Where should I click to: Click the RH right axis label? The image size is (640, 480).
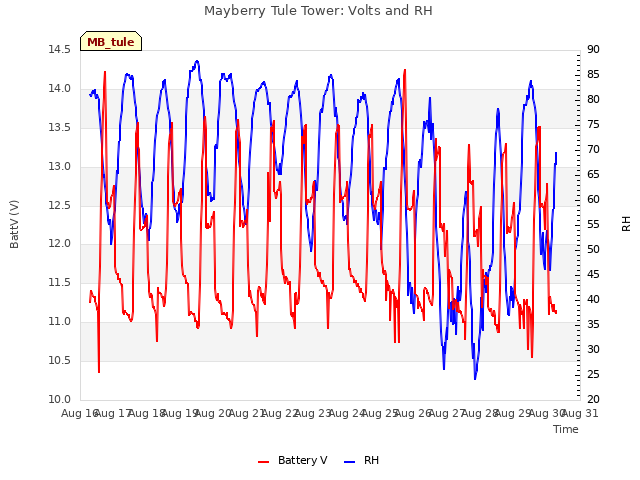626,224
